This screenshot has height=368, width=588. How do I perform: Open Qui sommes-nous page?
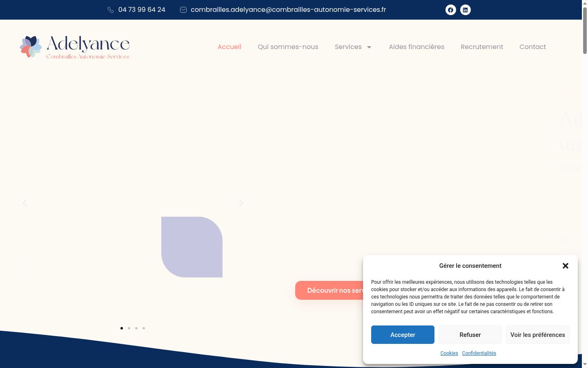(x=288, y=47)
